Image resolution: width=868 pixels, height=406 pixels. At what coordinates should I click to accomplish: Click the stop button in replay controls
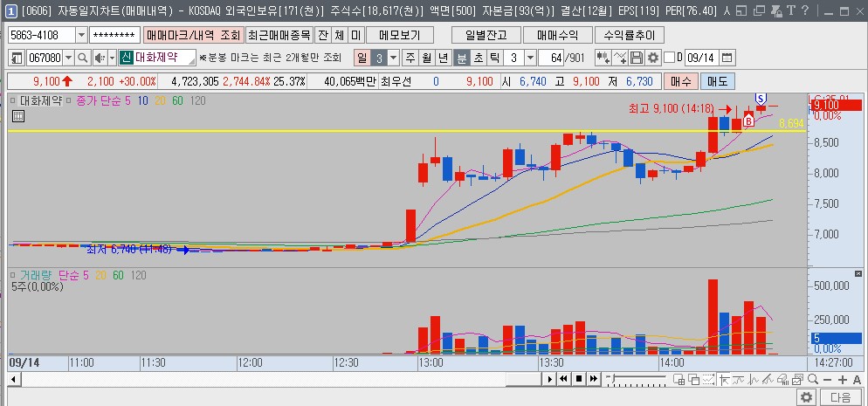point(579,379)
